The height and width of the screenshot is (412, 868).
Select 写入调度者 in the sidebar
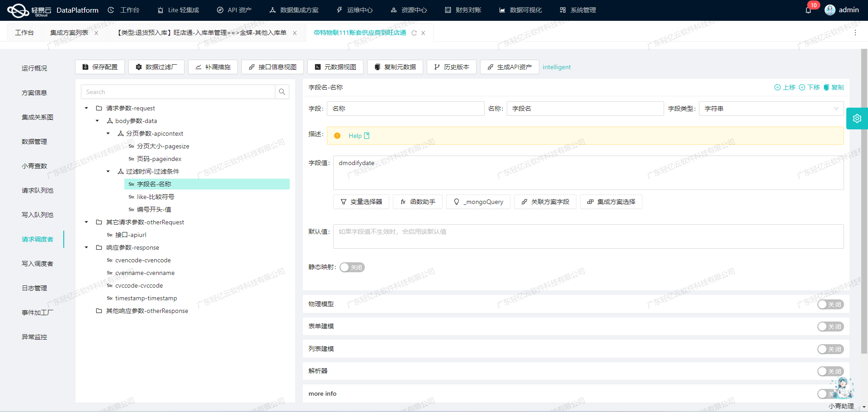(38, 264)
